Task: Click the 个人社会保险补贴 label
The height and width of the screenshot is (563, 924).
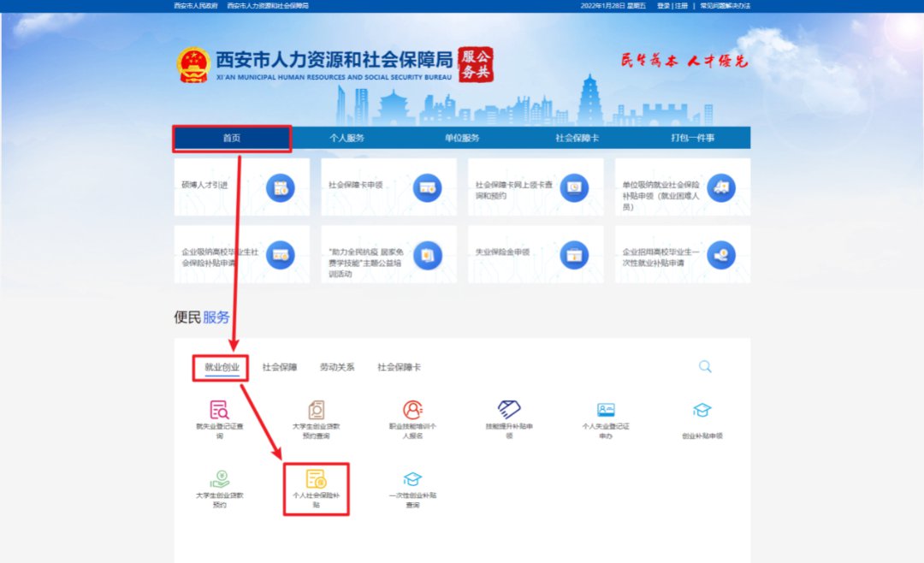Action: pos(316,500)
